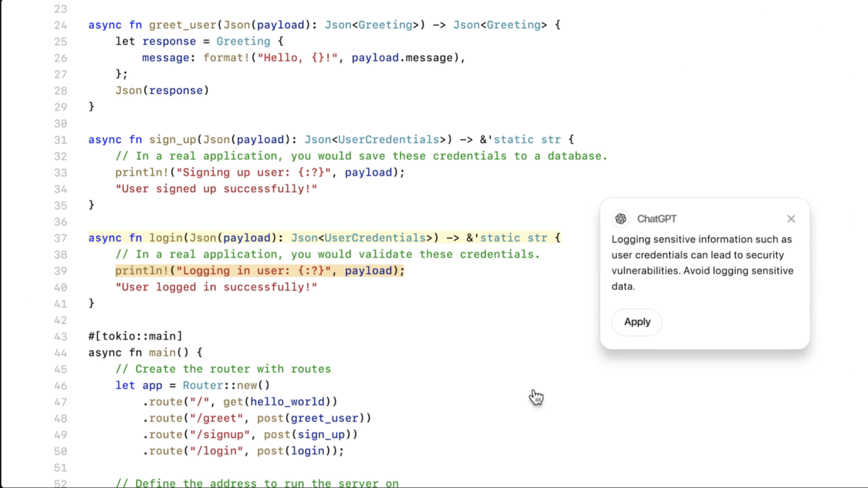Select line number 39 in the gutter

(x=59, y=270)
